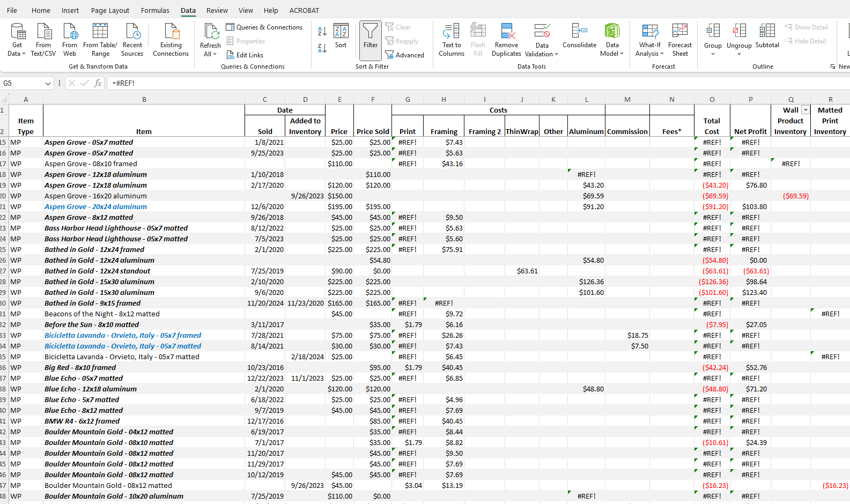The width and height of the screenshot is (850, 504).
Task: Click From Table/Range icon
Action: tap(100, 31)
